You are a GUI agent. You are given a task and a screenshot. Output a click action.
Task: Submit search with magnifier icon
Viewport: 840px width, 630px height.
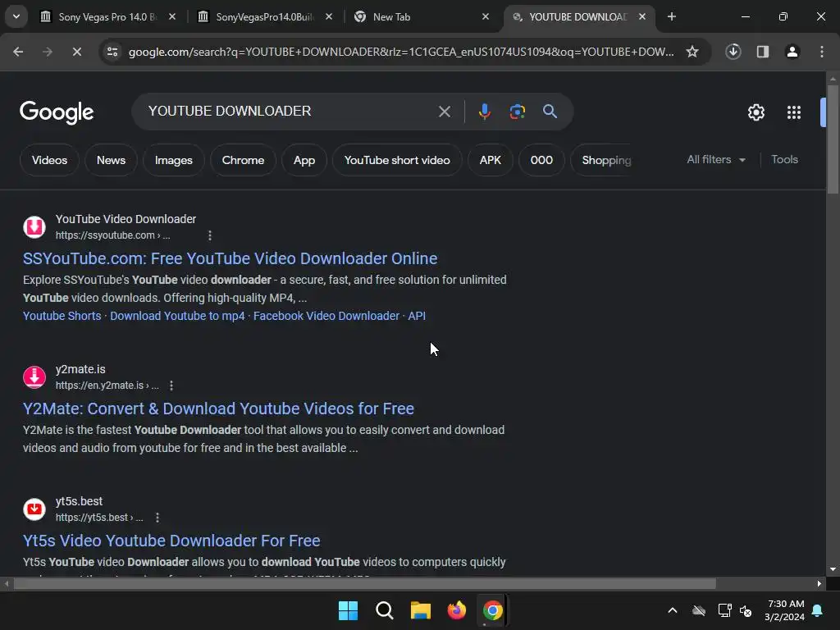550,112
